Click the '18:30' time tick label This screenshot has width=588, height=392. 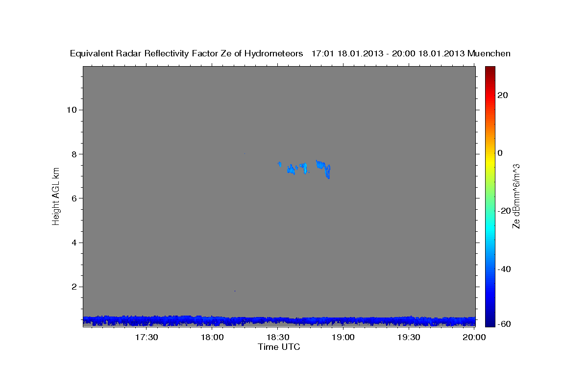278,338
